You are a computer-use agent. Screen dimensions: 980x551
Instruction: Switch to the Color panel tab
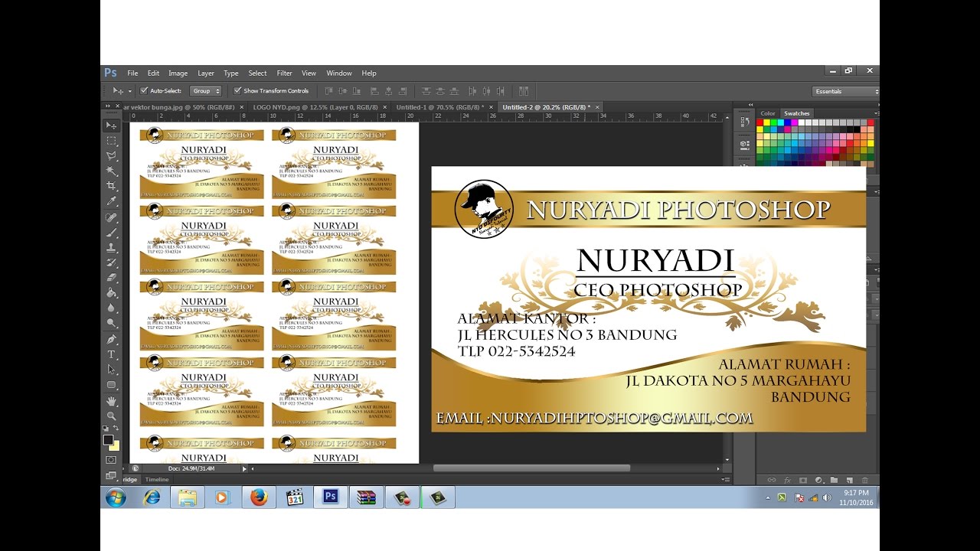pos(767,113)
